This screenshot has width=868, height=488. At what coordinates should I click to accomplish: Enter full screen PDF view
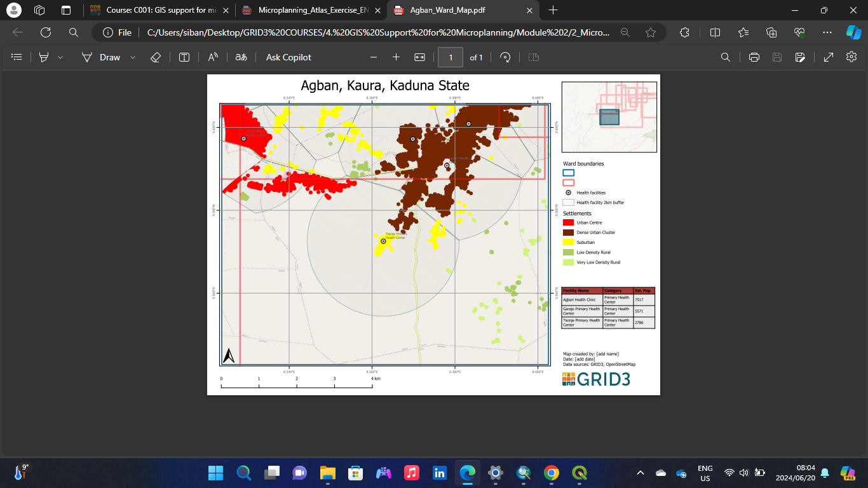pyautogui.click(x=829, y=57)
